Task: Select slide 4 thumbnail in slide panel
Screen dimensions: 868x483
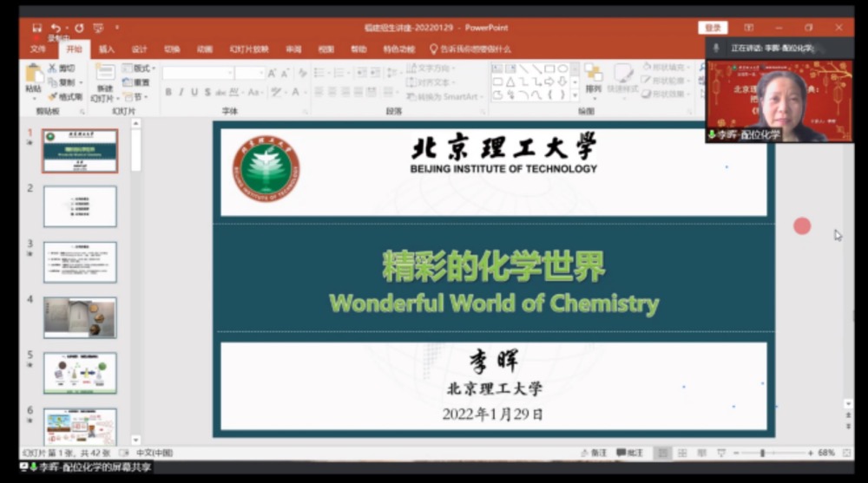Action: [80, 317]
